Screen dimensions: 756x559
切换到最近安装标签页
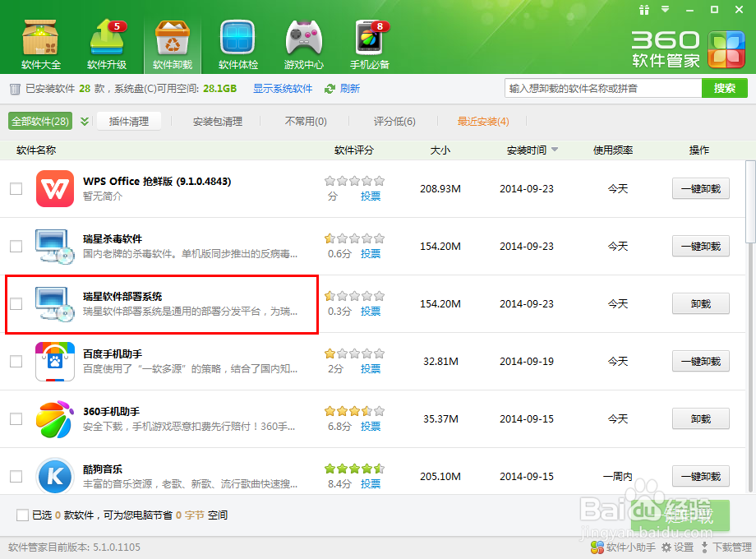pyautogui.click(x=482, y=121)
